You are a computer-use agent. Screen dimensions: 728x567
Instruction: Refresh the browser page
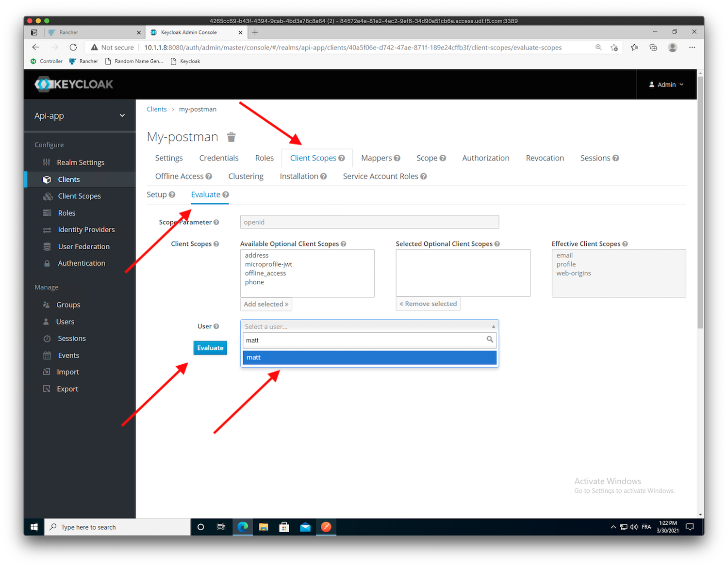(x=73, y=47)
